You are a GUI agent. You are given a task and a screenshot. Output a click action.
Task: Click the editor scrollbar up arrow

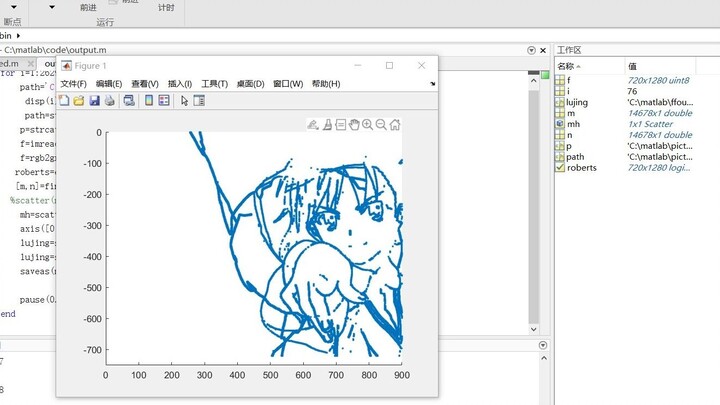(x=534, y=81)
